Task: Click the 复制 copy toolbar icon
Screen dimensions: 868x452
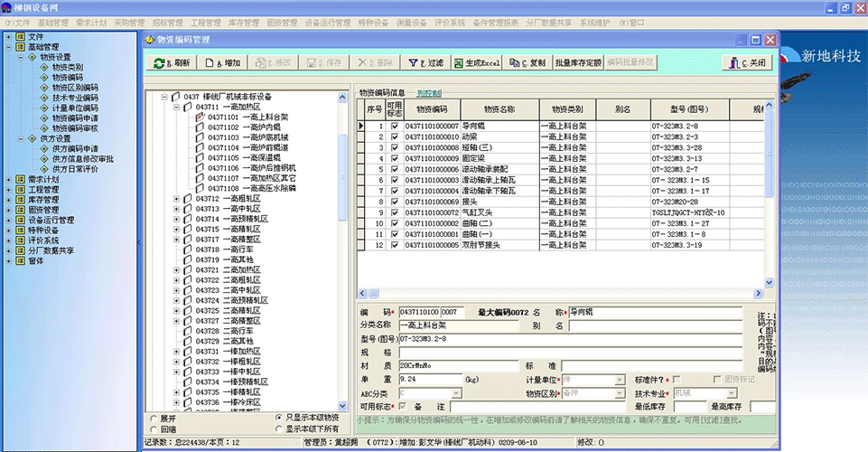Action: (515, 64)
